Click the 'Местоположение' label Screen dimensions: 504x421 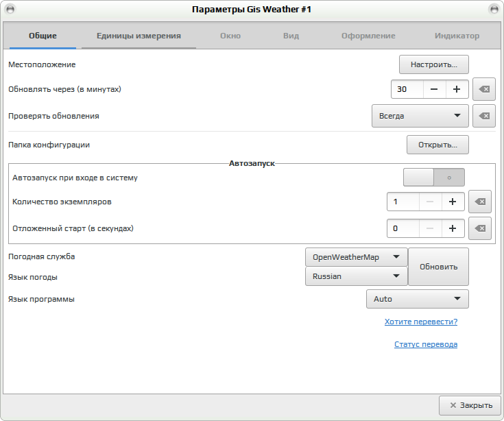pyautogui.click(x=42, y=64)
